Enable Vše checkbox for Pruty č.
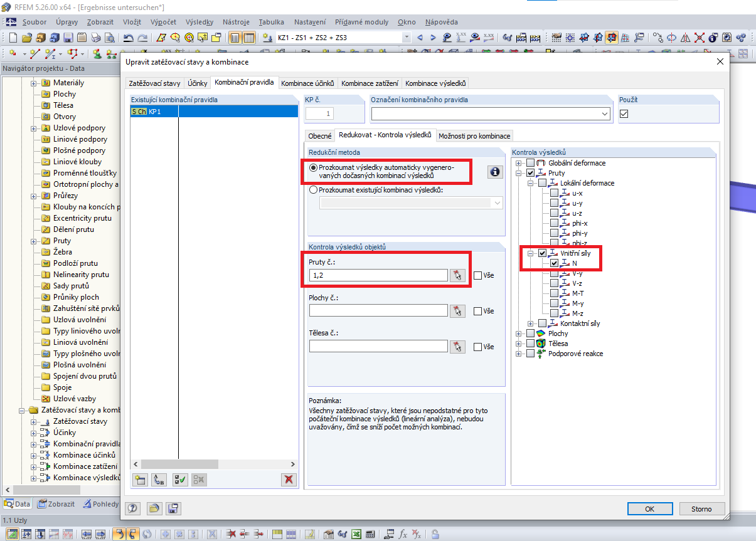Viewport: 756px width, 541px height. pos(477,275)
